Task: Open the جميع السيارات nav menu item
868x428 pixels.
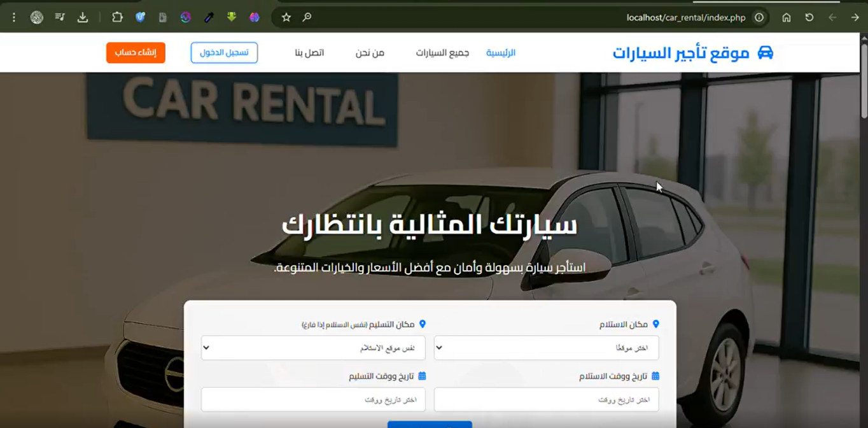Action: tap(443, 53)
